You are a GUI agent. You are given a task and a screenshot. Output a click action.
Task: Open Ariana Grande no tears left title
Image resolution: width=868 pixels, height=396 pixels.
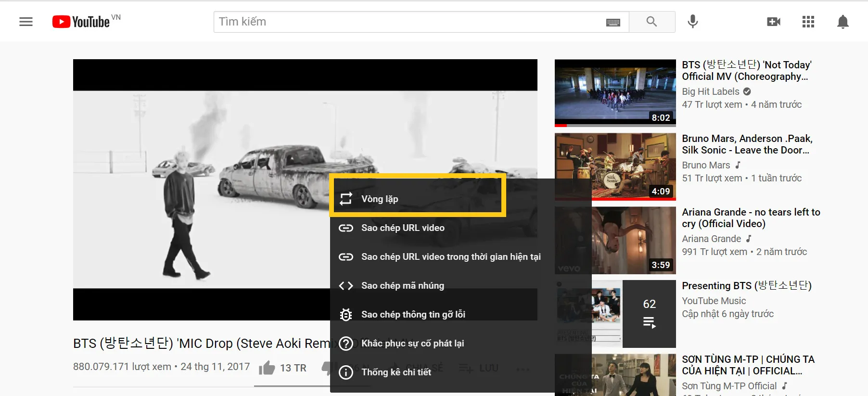pos(751,218)
